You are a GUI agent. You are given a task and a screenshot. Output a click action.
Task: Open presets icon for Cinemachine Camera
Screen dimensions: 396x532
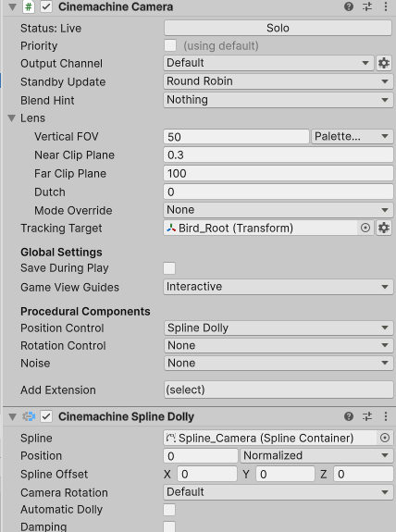tap(367, 6)
